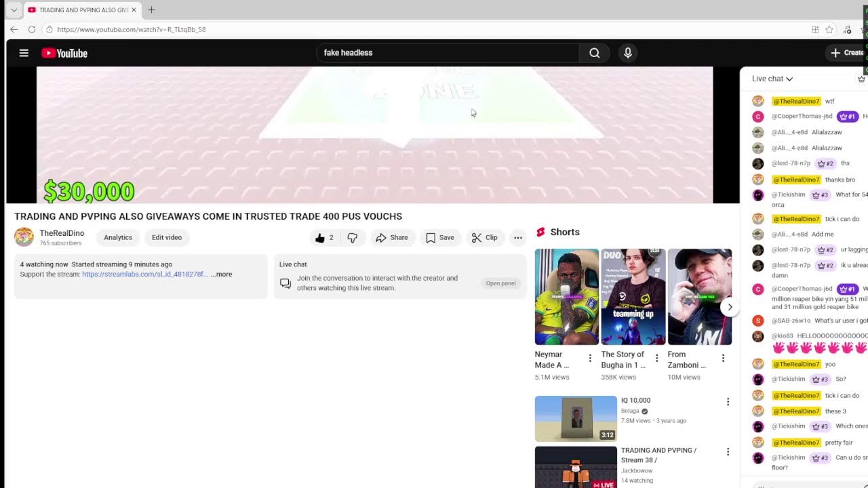Click @SAB-z6w1o username in chat

point(791,321)
